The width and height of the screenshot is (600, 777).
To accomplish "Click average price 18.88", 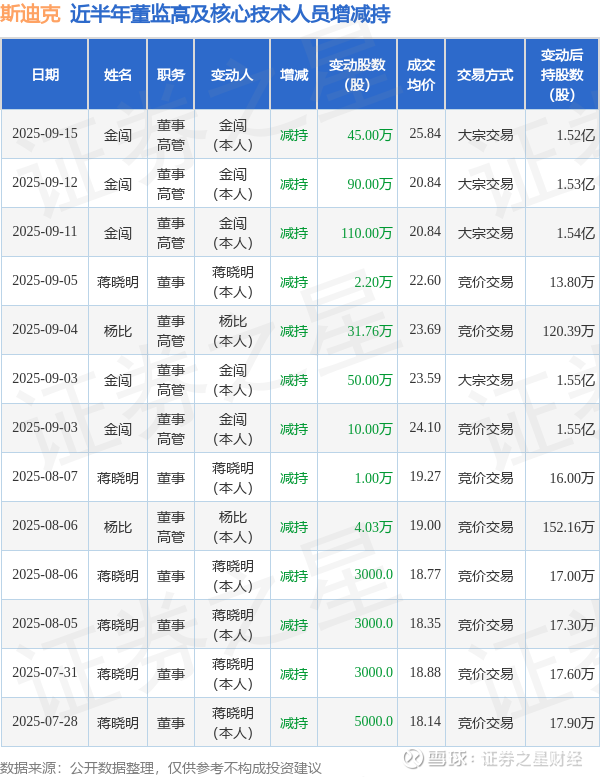I will [x=425, y=673].
